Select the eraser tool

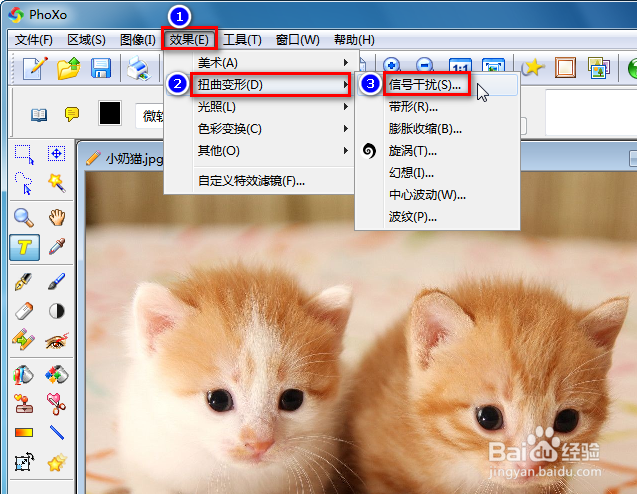click(x=24, y=311)
